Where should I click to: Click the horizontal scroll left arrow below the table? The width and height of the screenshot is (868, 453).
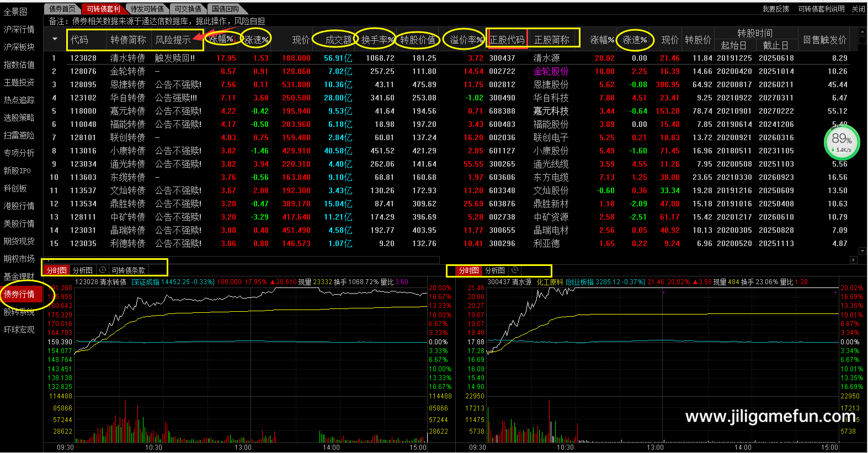pos(48,260)
